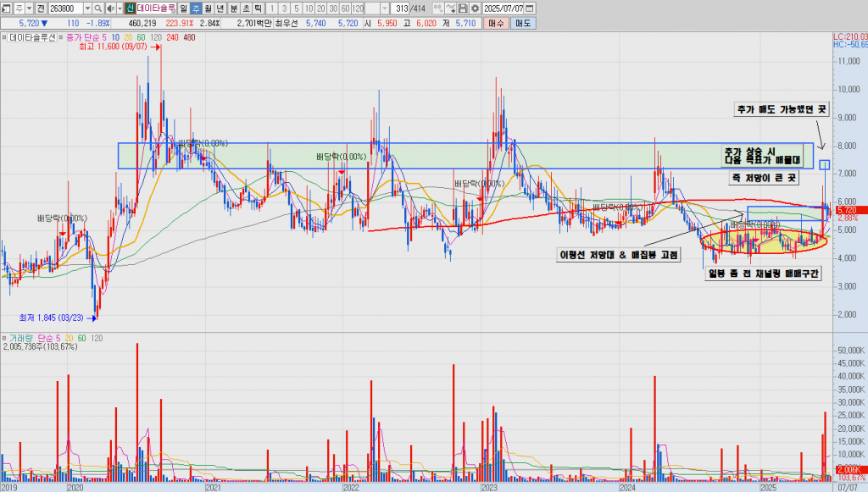Viewport: 868px width, 492px height.
Task: Select the minute (분) chart toggle
Action: click(x=234, y=8)
